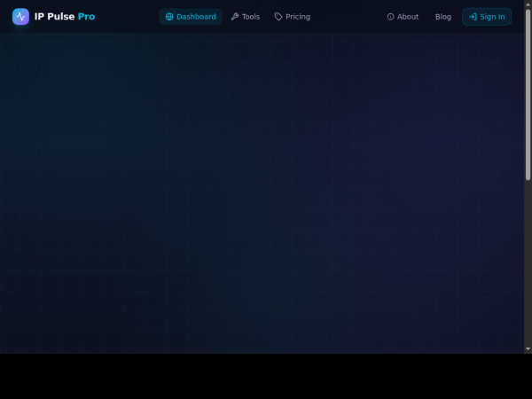
Task: Click the scrollbar up arrow
Action: (528, 4)
